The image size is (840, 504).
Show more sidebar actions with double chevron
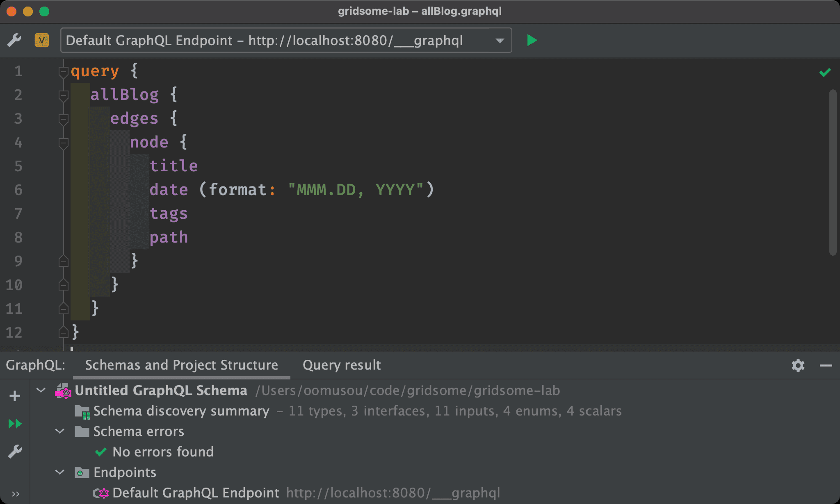16,494
